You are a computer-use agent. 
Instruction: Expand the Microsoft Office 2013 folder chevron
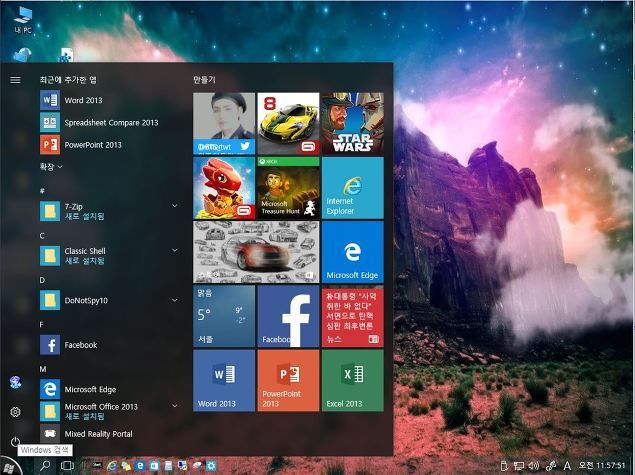click(x=175, y=405)
